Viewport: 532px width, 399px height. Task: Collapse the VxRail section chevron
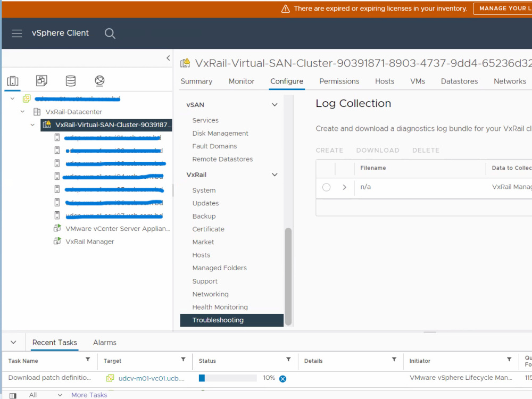(275, 174)
